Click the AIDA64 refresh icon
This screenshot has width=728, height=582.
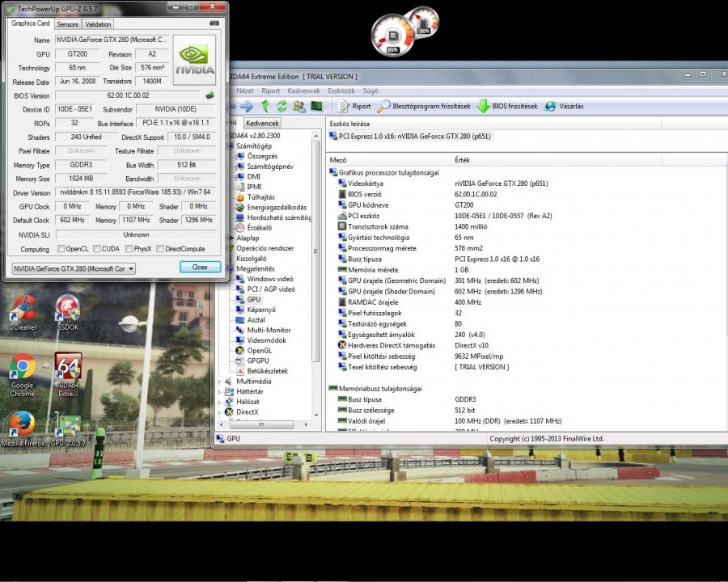pos(281,106)
